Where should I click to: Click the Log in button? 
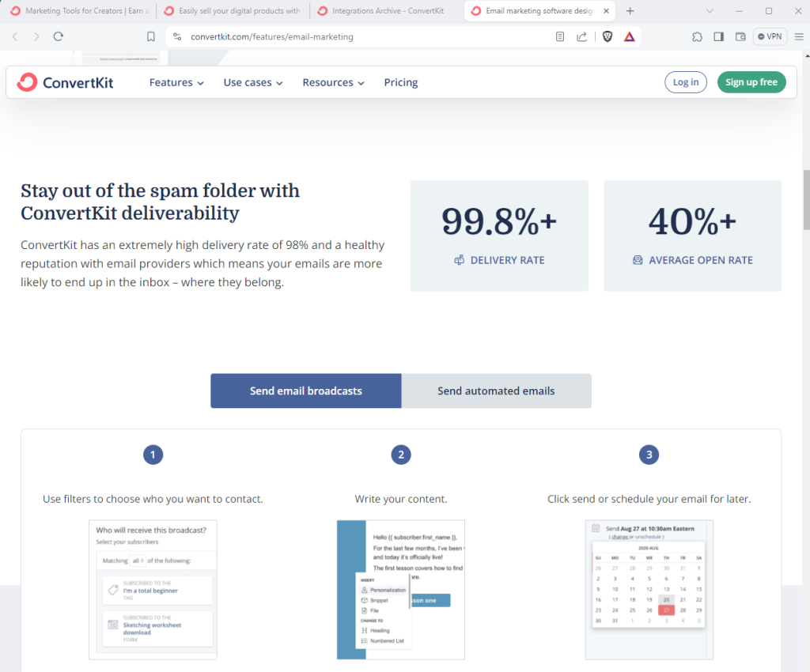click(685, 82)
